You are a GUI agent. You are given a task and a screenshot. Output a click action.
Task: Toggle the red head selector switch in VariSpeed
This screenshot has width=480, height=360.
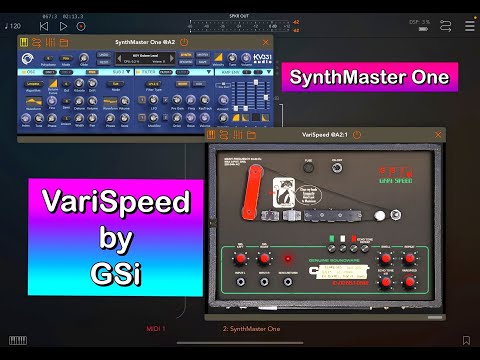[x=354, y=248]
